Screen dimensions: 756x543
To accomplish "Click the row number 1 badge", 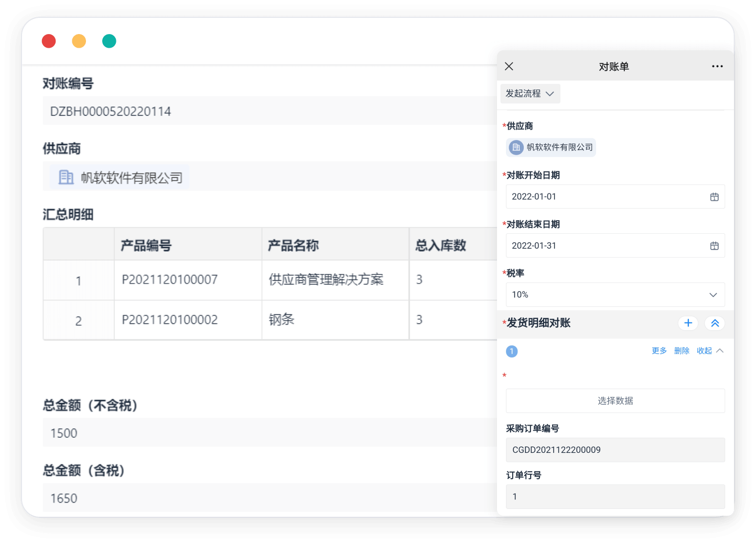I will [x=512, y=351].
